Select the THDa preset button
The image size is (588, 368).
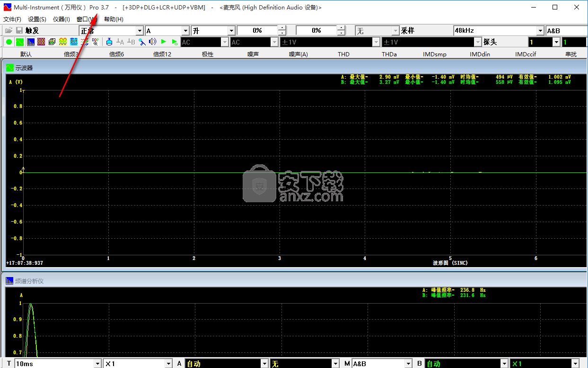389,54
